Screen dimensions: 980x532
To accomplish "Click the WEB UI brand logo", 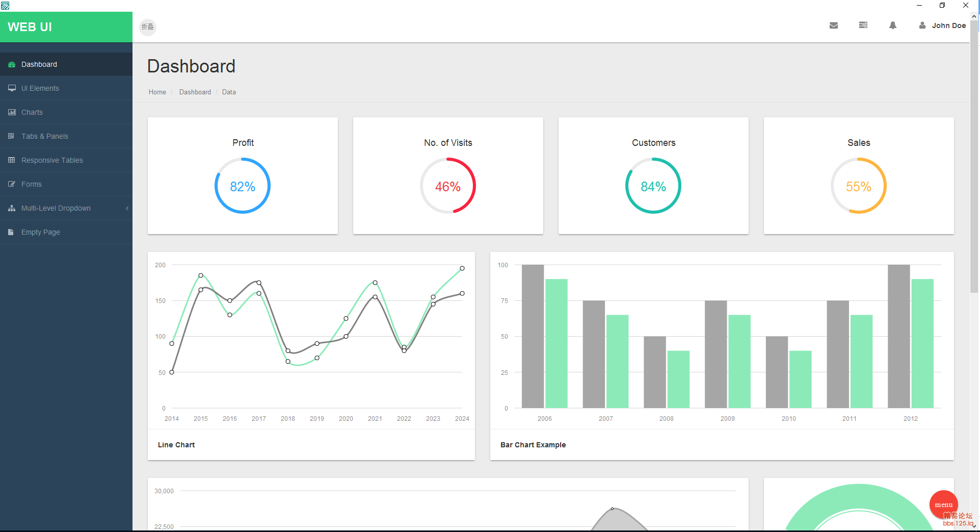I will pos(30,27).
